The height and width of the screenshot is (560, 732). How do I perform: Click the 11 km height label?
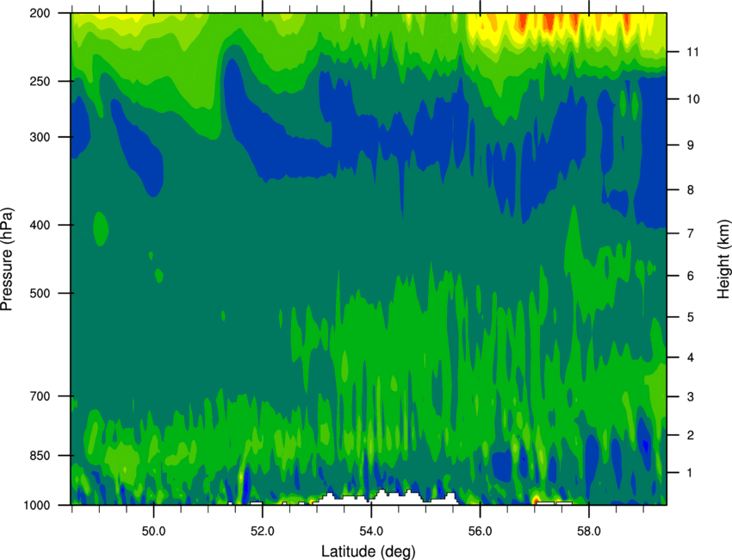(693, 52)
